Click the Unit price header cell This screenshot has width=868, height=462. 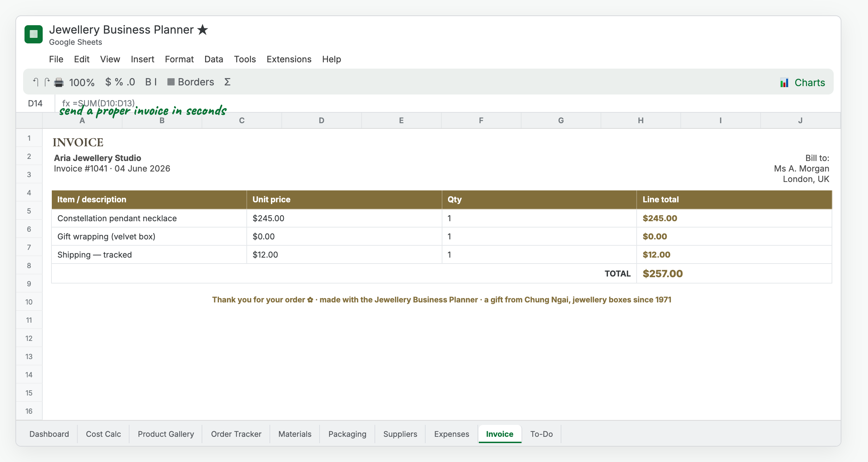point(344,199)
